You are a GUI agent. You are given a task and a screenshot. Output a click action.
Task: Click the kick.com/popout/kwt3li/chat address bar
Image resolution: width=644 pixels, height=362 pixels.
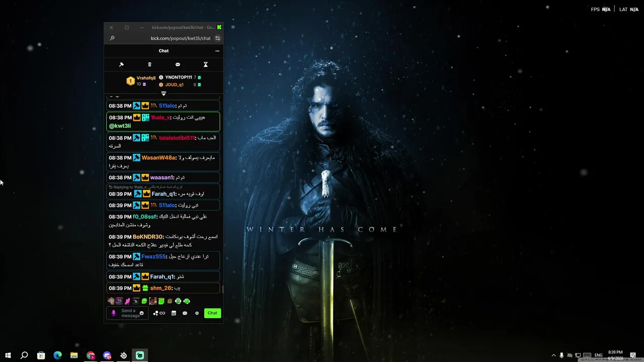181,38
